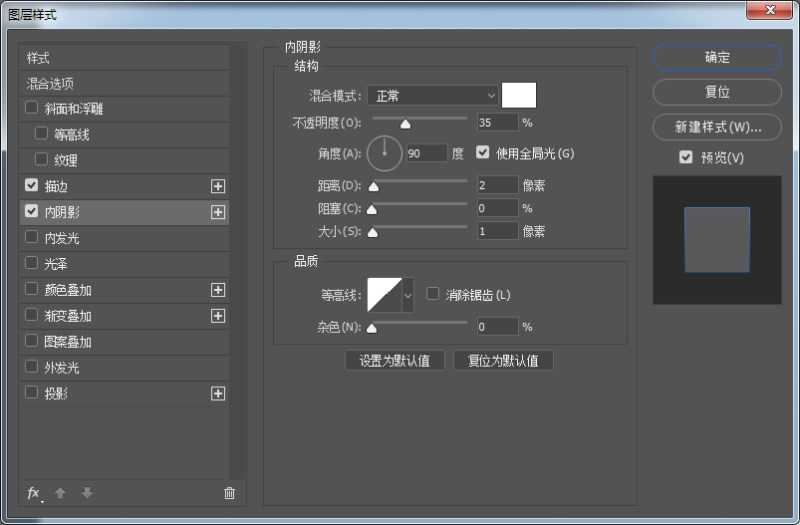
Task: Select the 外发光 style entry
Action: coord(62,368)
